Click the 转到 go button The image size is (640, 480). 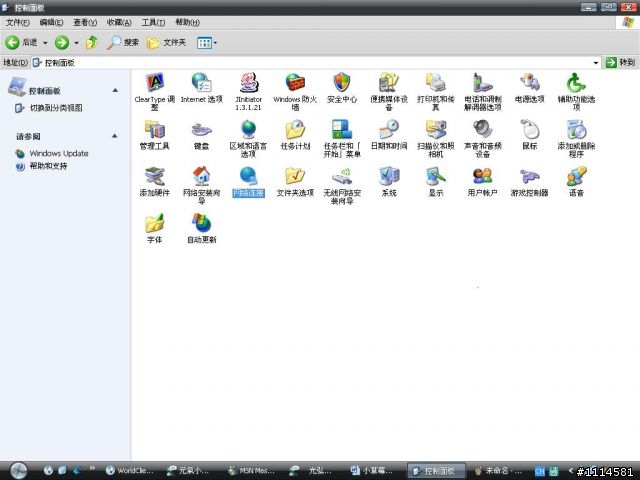point(620,62)
